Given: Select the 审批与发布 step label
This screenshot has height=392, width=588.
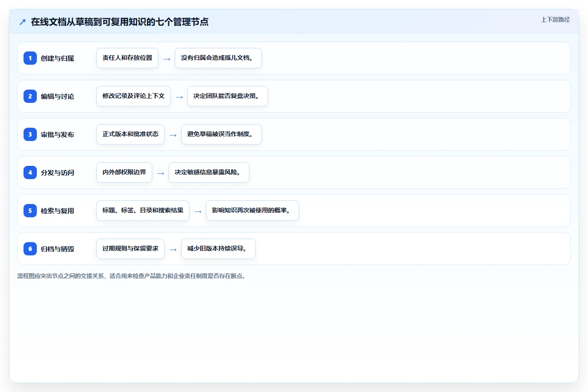Looking at the screenshot, I should pyautogui.click(x=57, y=134).
